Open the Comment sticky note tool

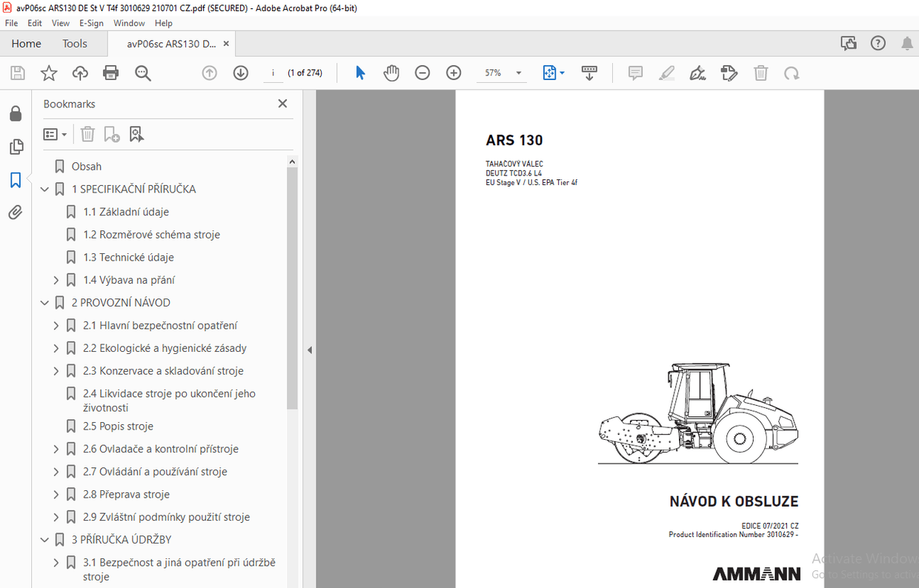[x=634, y=73]
